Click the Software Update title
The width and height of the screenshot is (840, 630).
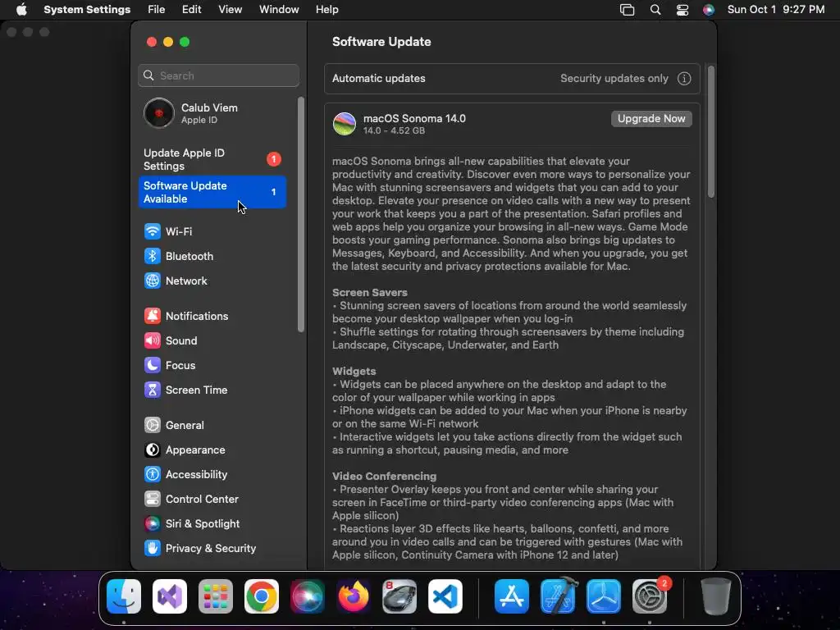coord(381,42)
